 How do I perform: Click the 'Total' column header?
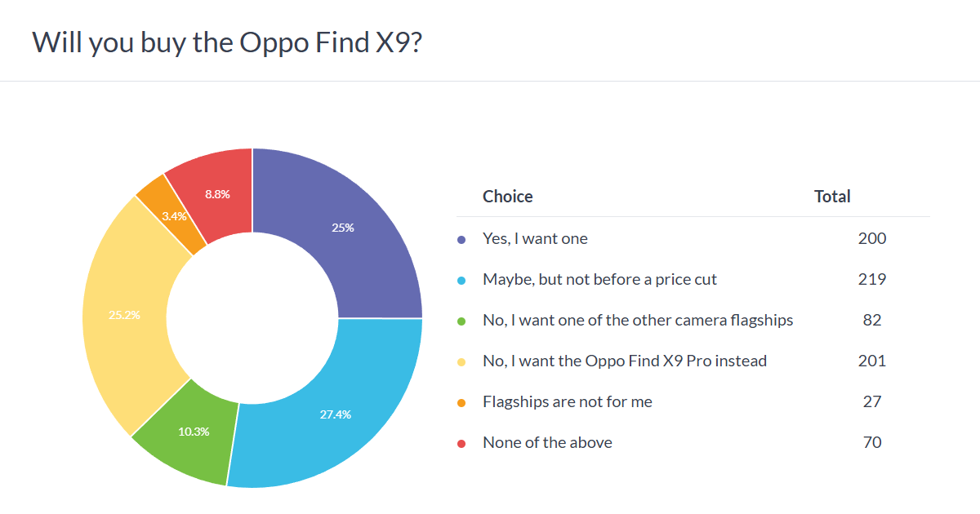click(832, 197)
